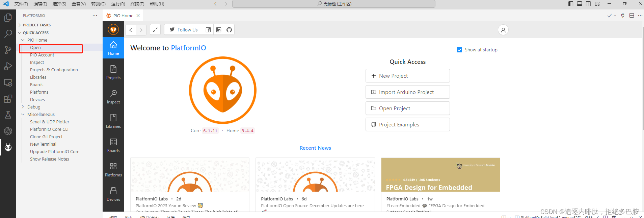Screen dimensions: 644x218
Task: Click Import Arduino Project button
Action: click(408, 92)
